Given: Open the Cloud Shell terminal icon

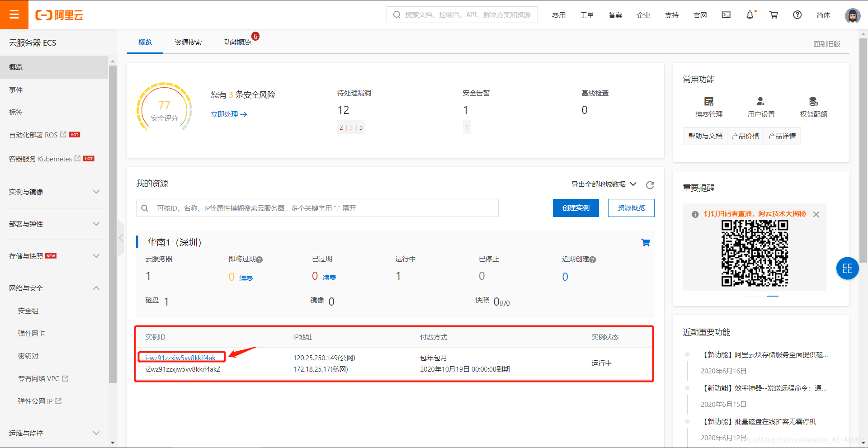Looking at the screenshot, I should click(726, 15).
